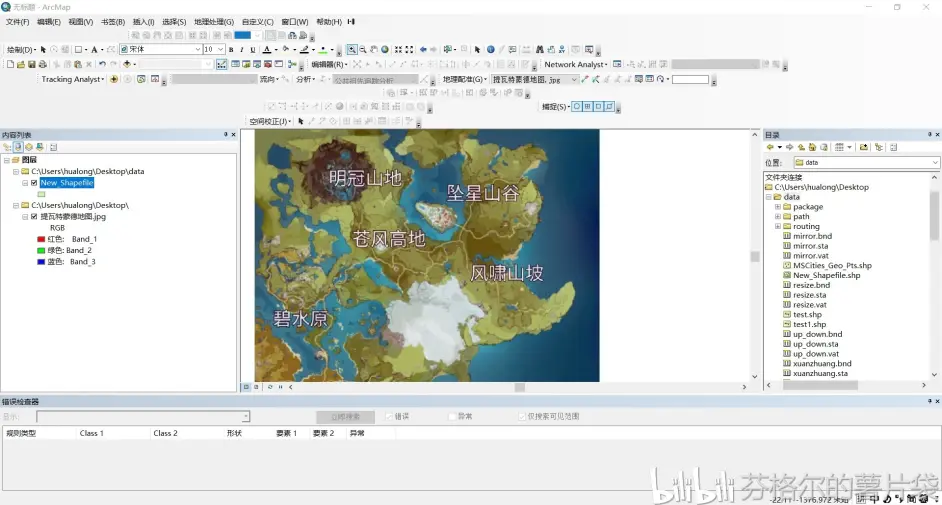
Task: Click Catalog go to home folder icon
Action: tap(812, 147)
